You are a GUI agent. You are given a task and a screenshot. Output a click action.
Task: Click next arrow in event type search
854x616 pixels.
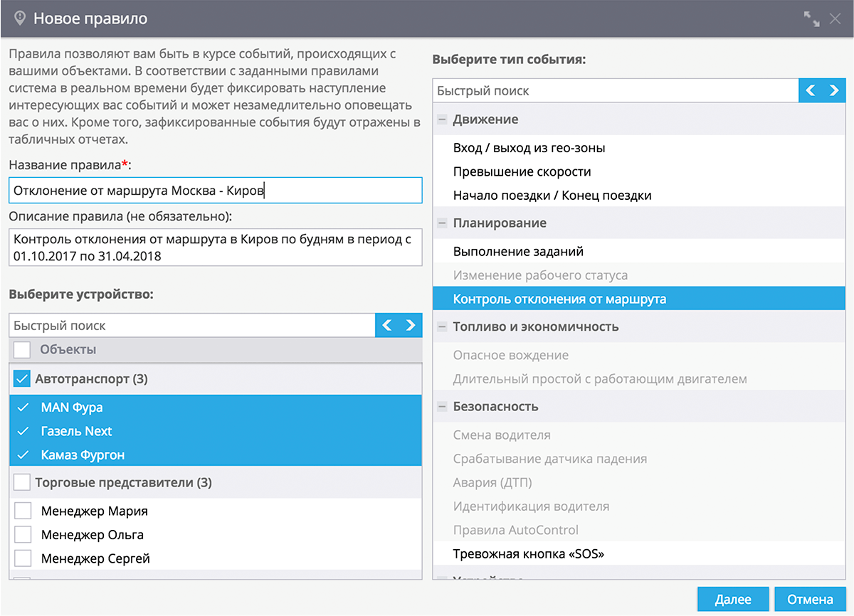point(833,90)
